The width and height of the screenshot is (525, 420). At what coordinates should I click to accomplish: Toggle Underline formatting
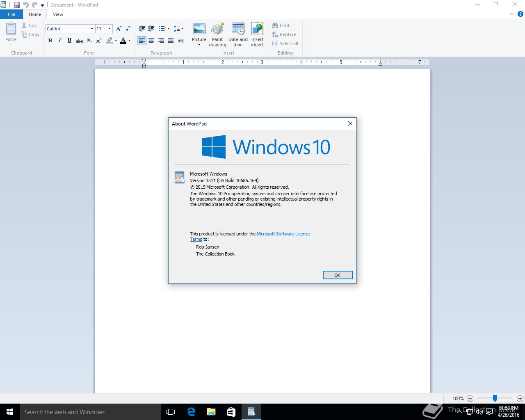[x=69, y=41]
